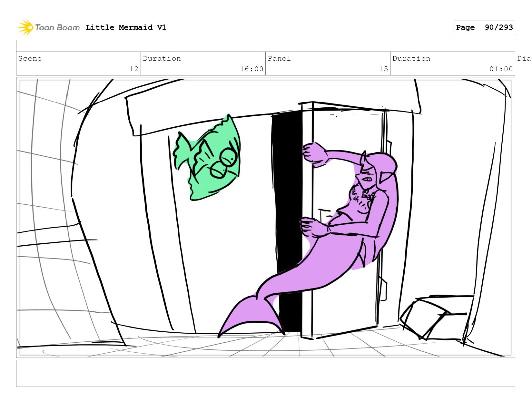Click the Toon Boom logo
Image resolution: width=532 pixels, height=411 pixels.
coord(48,27)
